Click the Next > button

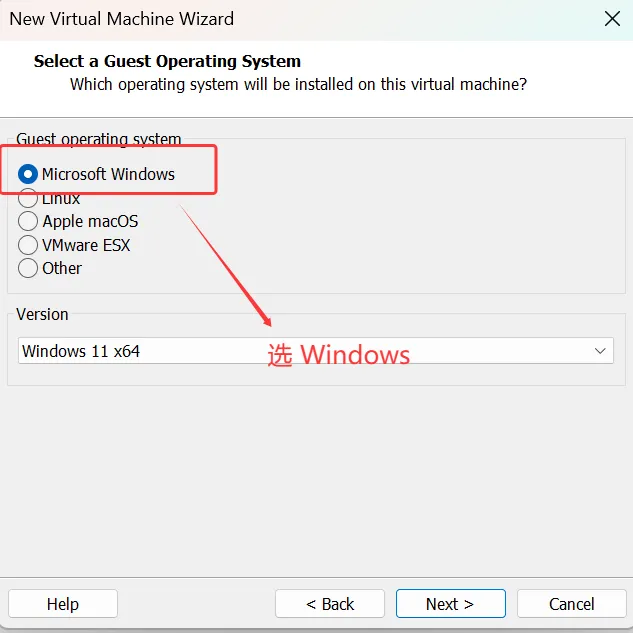(x=451, y=604)
